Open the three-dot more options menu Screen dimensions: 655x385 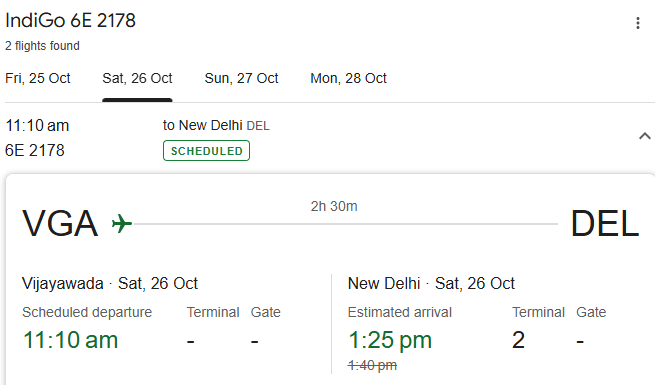637,23
